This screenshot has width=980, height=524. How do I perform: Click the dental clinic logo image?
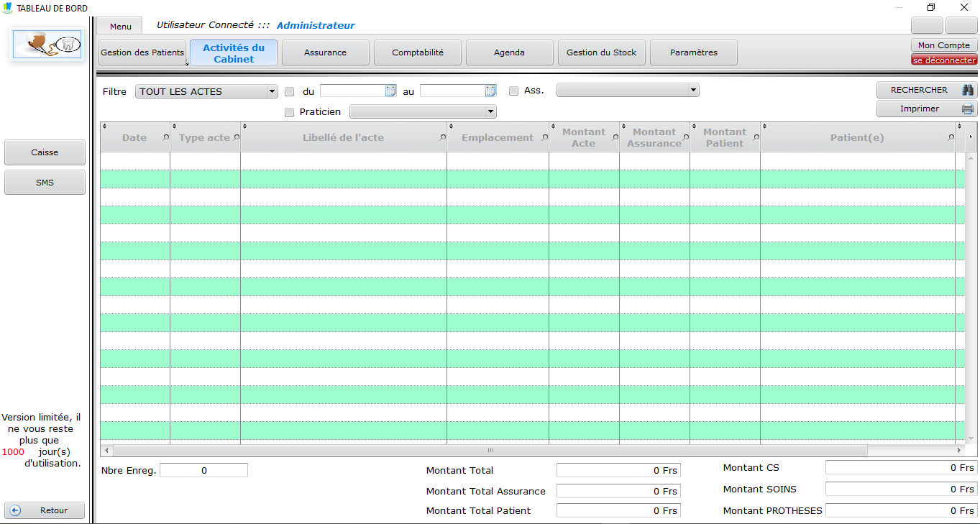[x=47, y=45]
